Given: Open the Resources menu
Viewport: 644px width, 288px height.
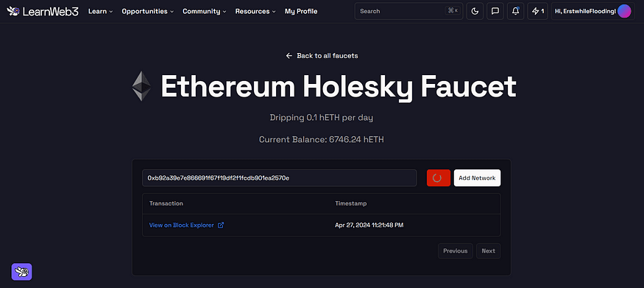Looking at the screenshot, I should (255, 11).
